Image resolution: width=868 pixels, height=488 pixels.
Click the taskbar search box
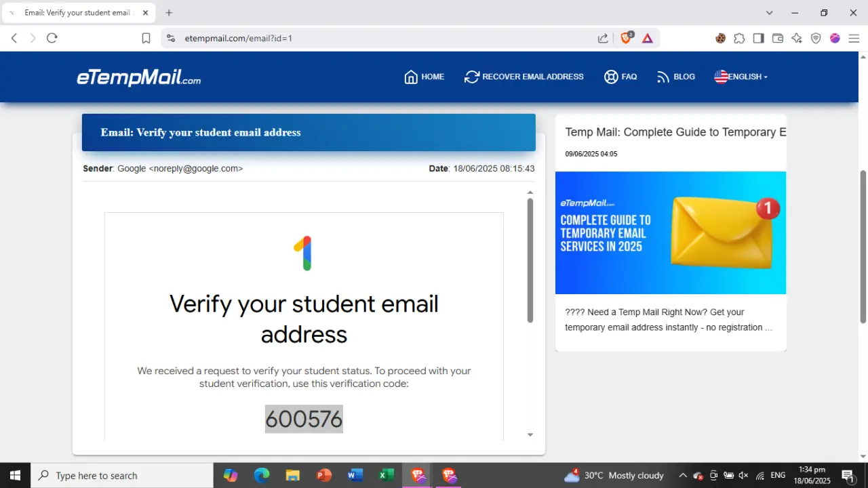click(122, 475)
